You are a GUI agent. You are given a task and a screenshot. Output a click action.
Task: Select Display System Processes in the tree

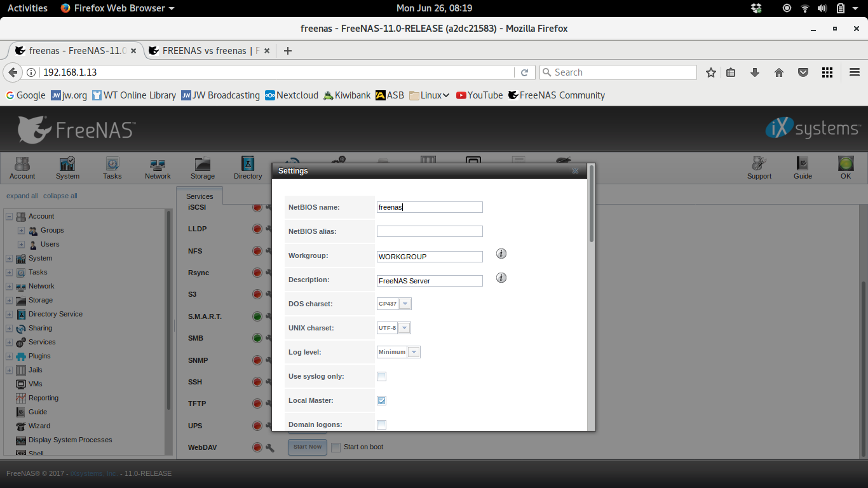(70, 440)
